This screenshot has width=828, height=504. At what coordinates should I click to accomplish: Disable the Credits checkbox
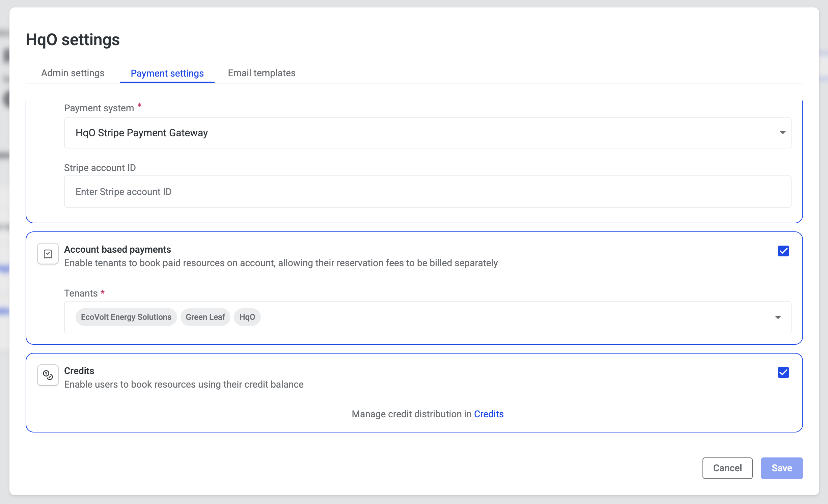[783, 372]
